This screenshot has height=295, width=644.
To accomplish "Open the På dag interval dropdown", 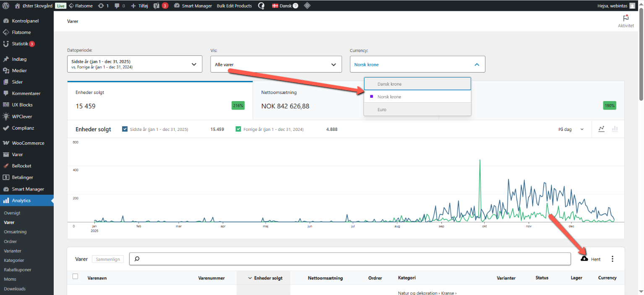I will pyautogui.click(x=571, y=129).
